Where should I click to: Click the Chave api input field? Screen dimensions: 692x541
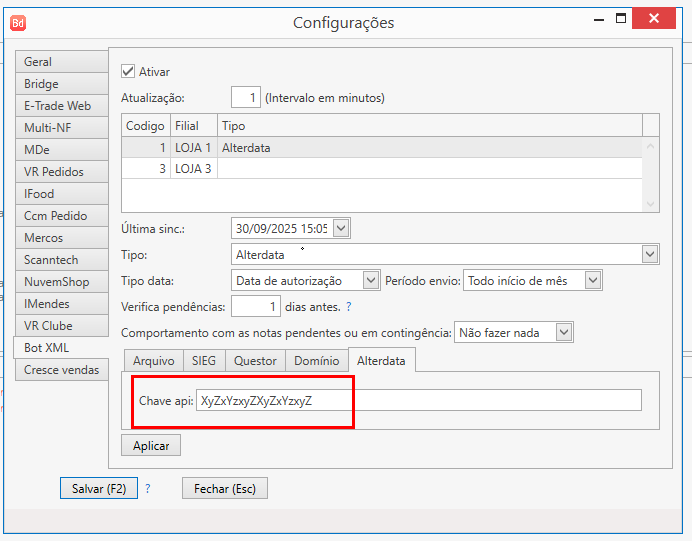(x=418, y=400)
